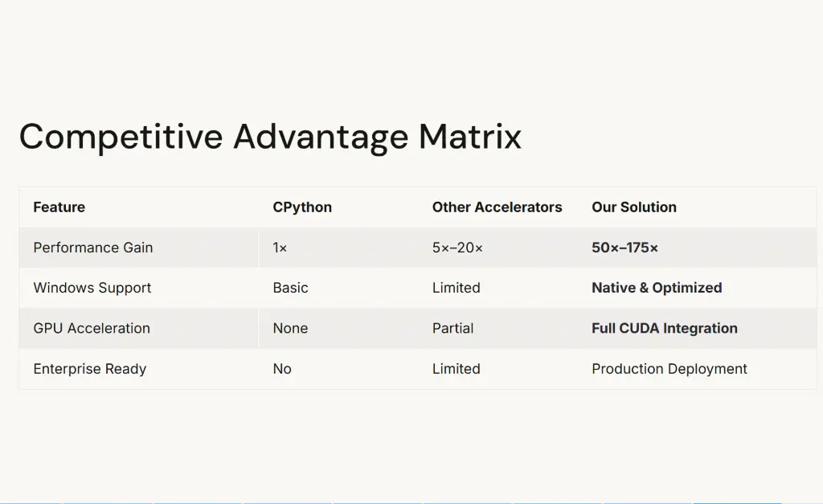
Task: Click the Our Solution column header
Action: pyautogui.click(x=634, y=207)
